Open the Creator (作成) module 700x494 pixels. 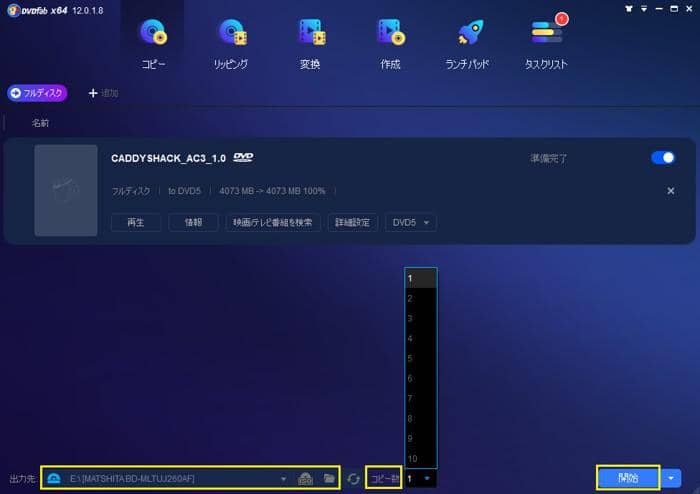pos(390,44)
